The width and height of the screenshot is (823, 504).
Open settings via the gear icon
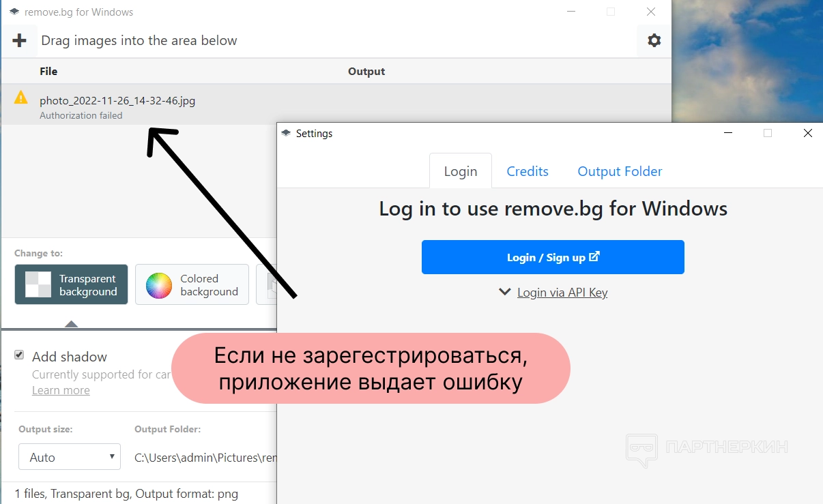tap(654, 41)
